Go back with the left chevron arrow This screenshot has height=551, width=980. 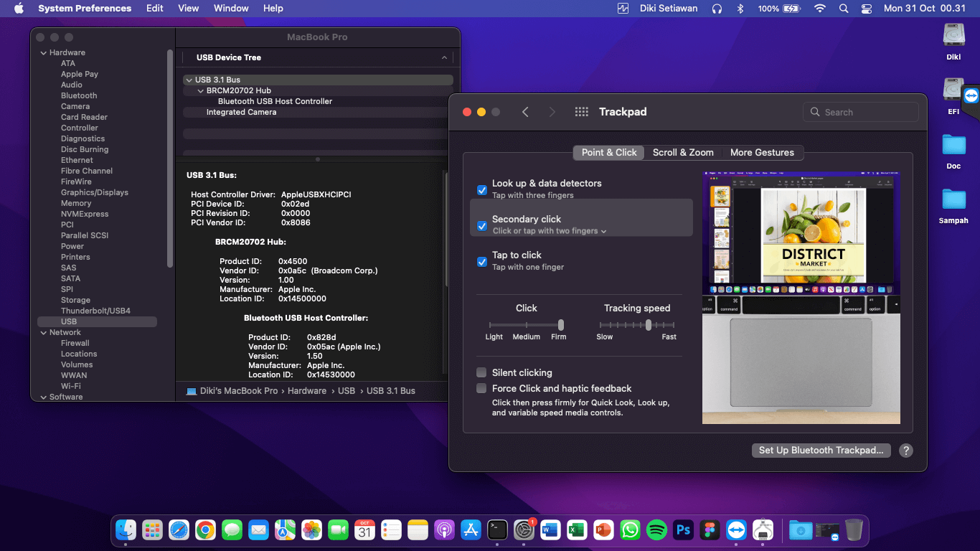point(525,112)
